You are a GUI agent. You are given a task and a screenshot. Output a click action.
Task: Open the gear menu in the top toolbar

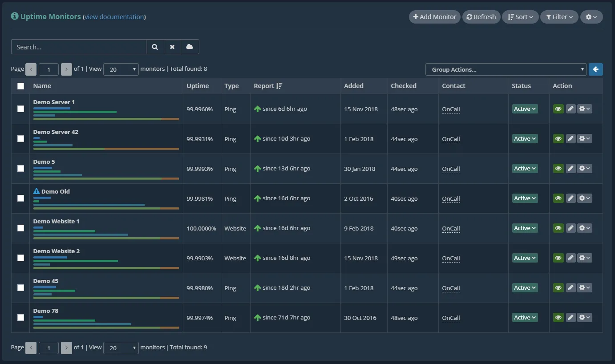point(591,16)
